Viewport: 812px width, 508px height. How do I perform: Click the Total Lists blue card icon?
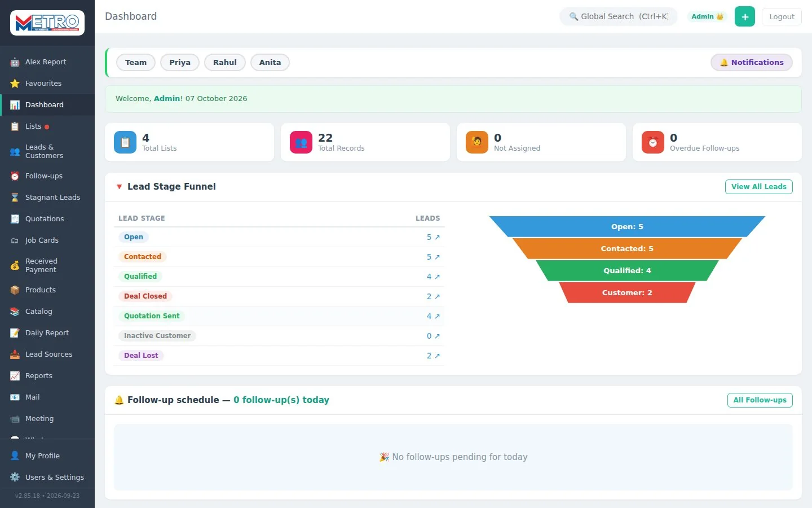[x=125, y=142]
